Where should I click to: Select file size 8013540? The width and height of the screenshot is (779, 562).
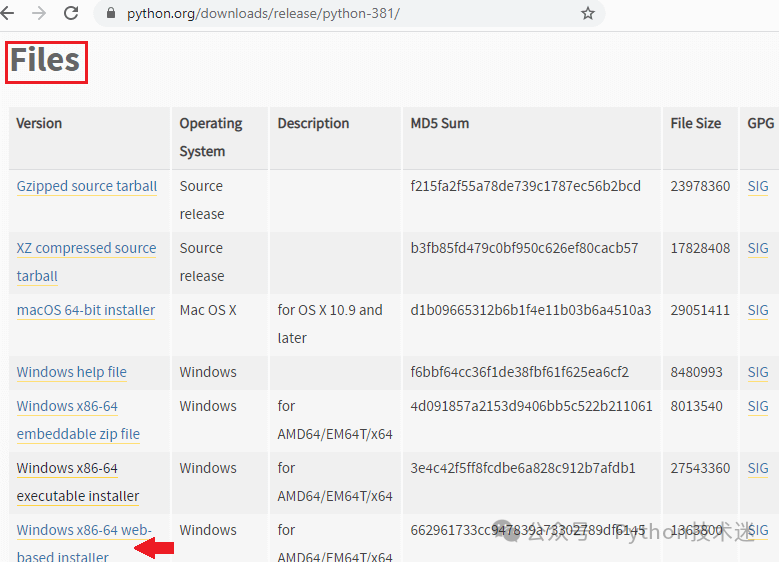click(x=697, y=406)
